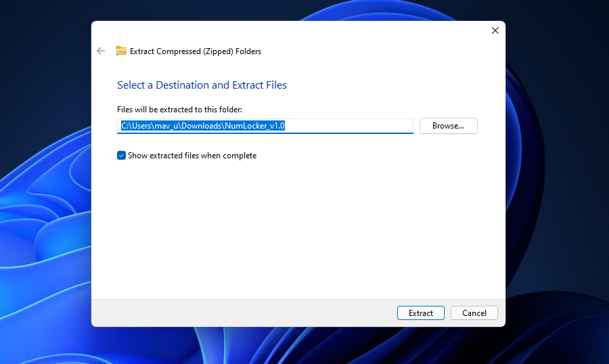Viewport: 609px width, 364px height.
Task: Click the 'Select a Destination and Extract Files' heading
Action: pos(202,85)
